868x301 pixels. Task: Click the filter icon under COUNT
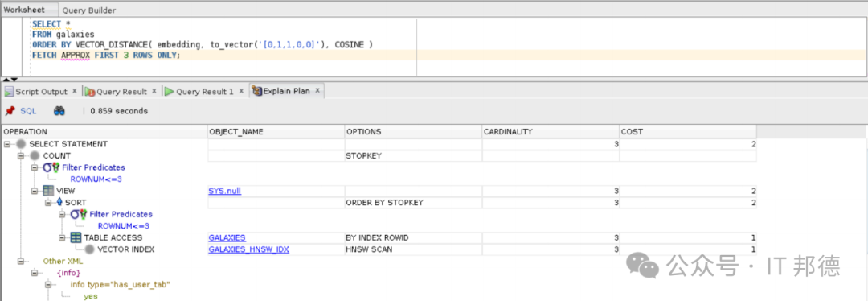[x=51, y=167]
